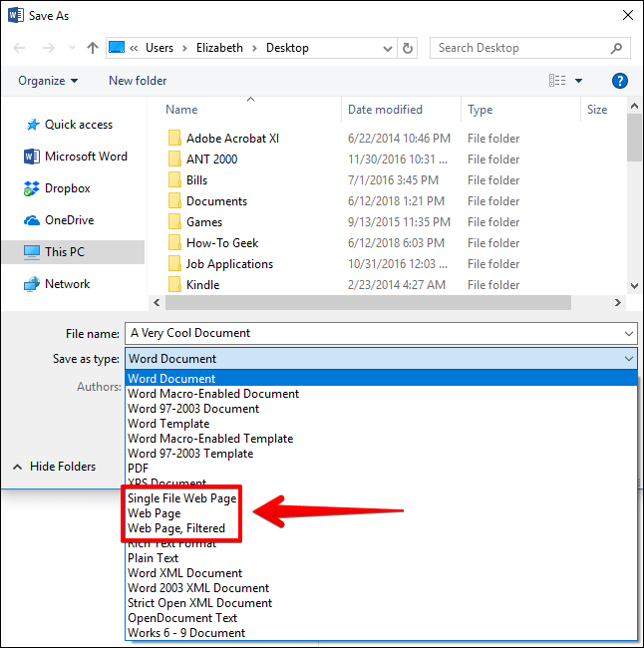Select Dropbox in the navigation pane
The width and height of the screenshot is (644, 648).
coord(67,188)
